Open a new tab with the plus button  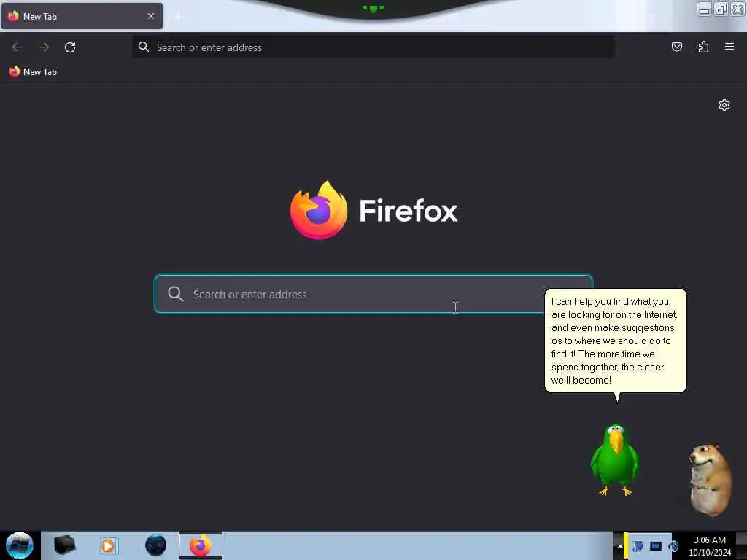[x=178, y=17]
